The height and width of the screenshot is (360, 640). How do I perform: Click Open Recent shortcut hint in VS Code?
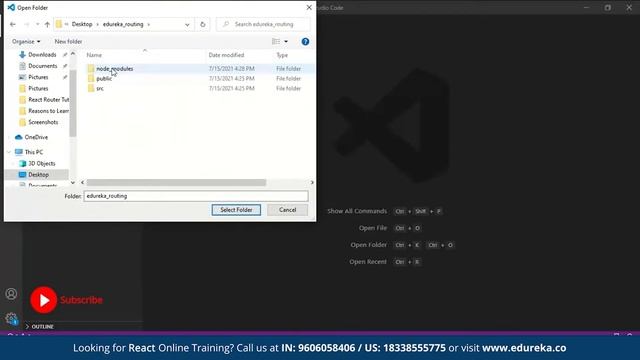click(x=368, y=262)
